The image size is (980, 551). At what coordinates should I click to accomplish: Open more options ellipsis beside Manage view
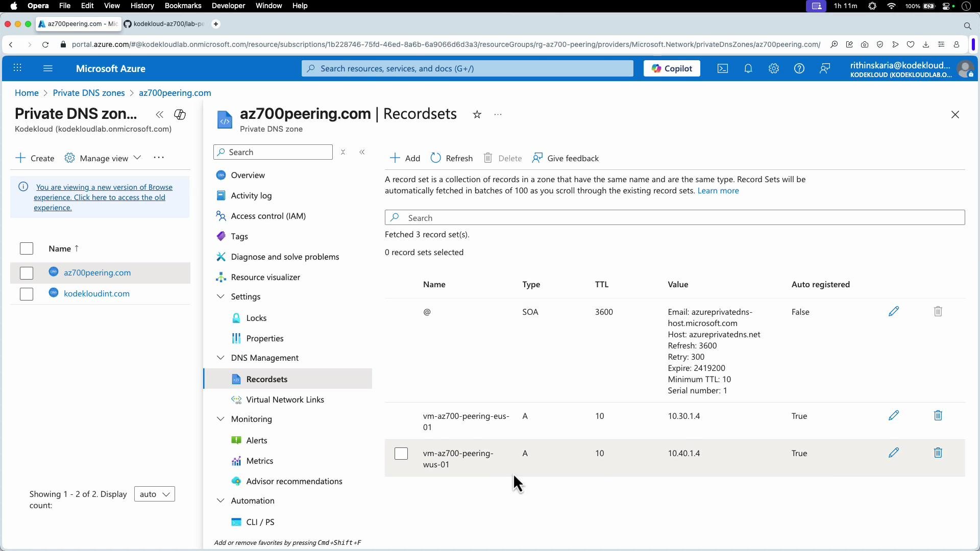[159, 158]
